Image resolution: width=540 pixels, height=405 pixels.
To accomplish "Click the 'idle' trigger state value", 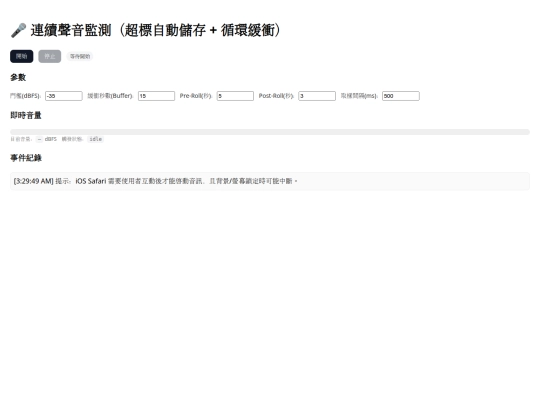I will click(96, 139).
